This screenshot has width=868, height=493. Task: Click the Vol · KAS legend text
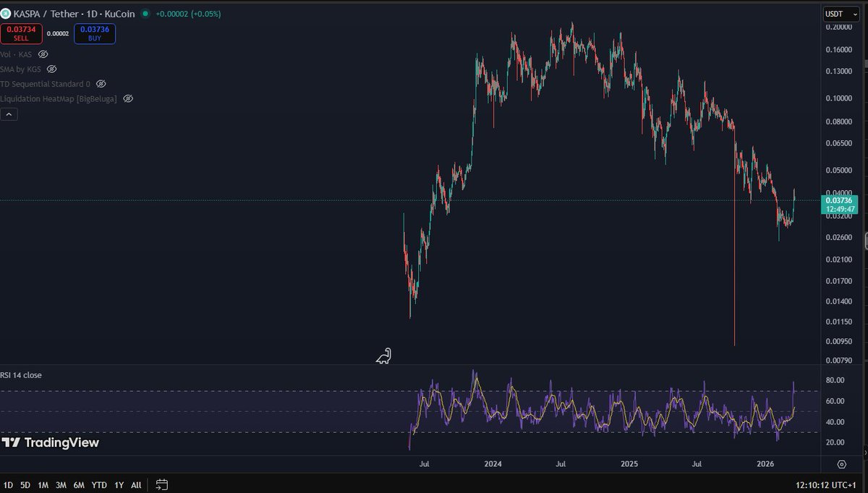(17, 54)
